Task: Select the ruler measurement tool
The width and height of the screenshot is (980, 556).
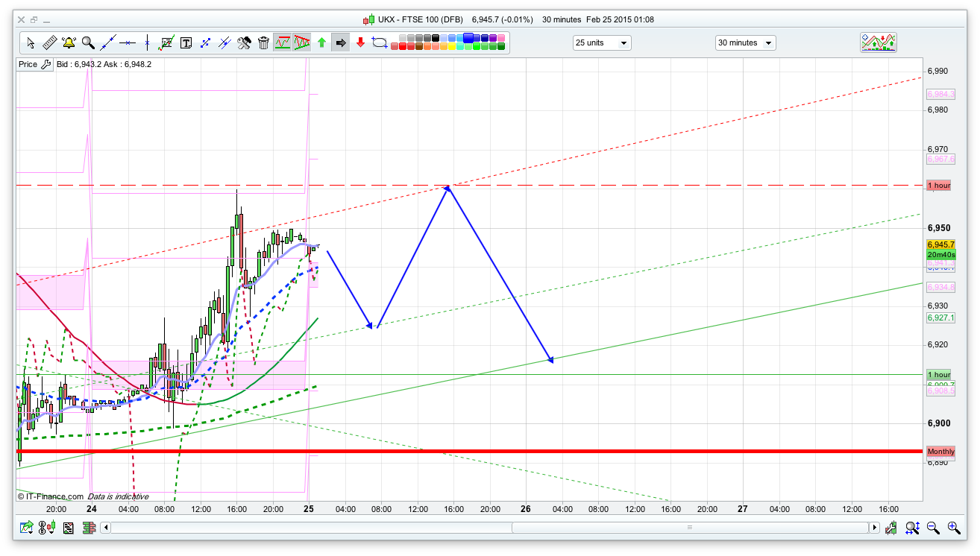Action: [x=50, y=43]
